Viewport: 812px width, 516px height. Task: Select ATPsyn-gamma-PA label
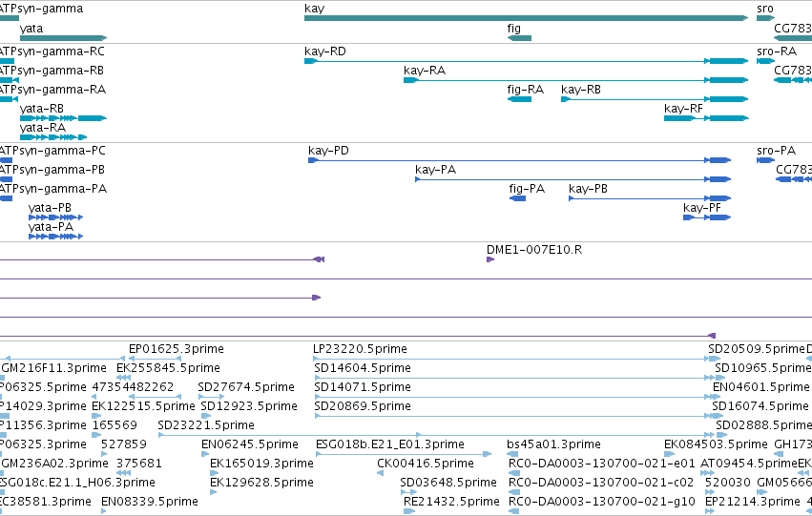(53, 189)
